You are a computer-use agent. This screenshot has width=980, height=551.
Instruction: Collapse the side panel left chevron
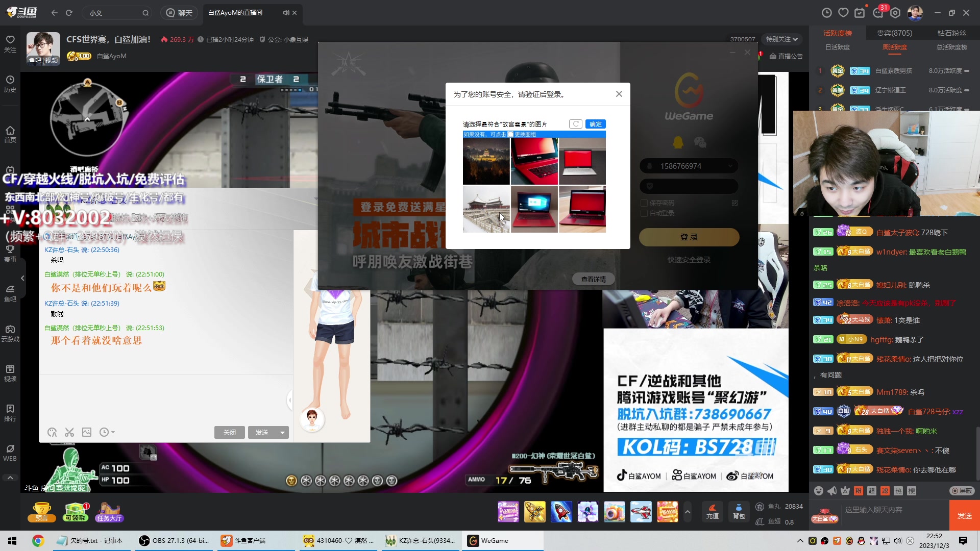coord(22,278)
